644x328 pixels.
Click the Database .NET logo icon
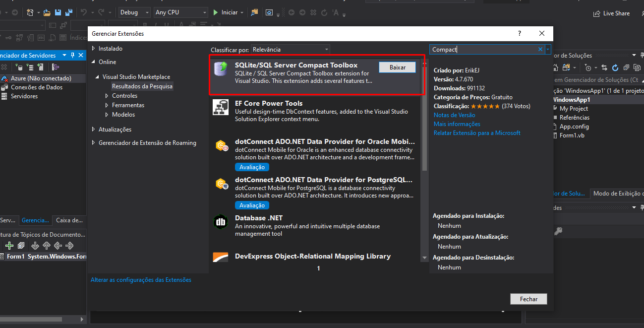(221, 222)
